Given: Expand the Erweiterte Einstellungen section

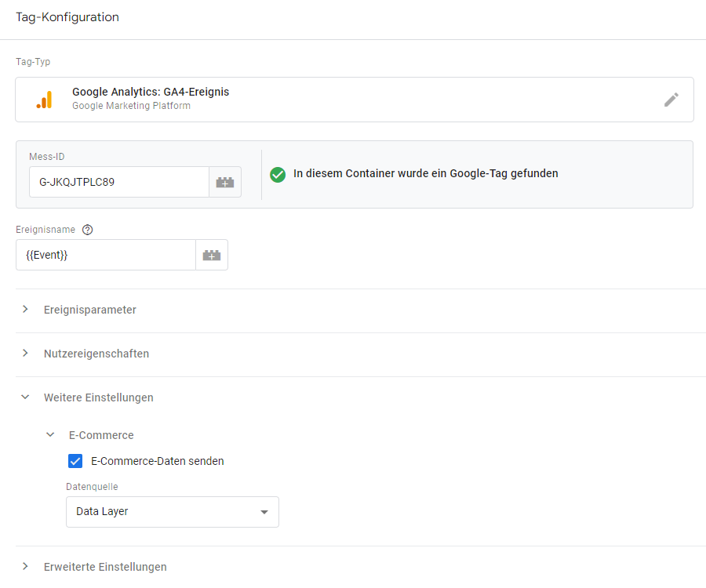Looking at the screenshot, I should tap(25, 566).
